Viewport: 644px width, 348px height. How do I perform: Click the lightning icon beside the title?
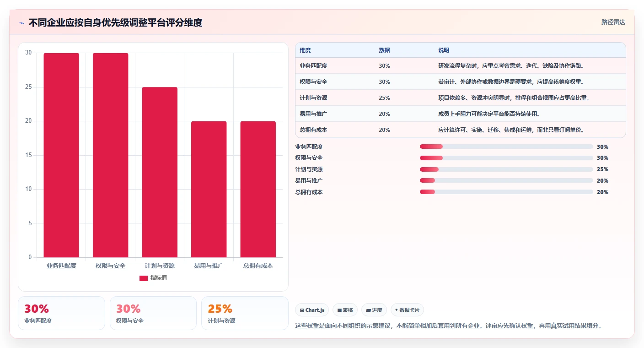[x=22, y=23]
